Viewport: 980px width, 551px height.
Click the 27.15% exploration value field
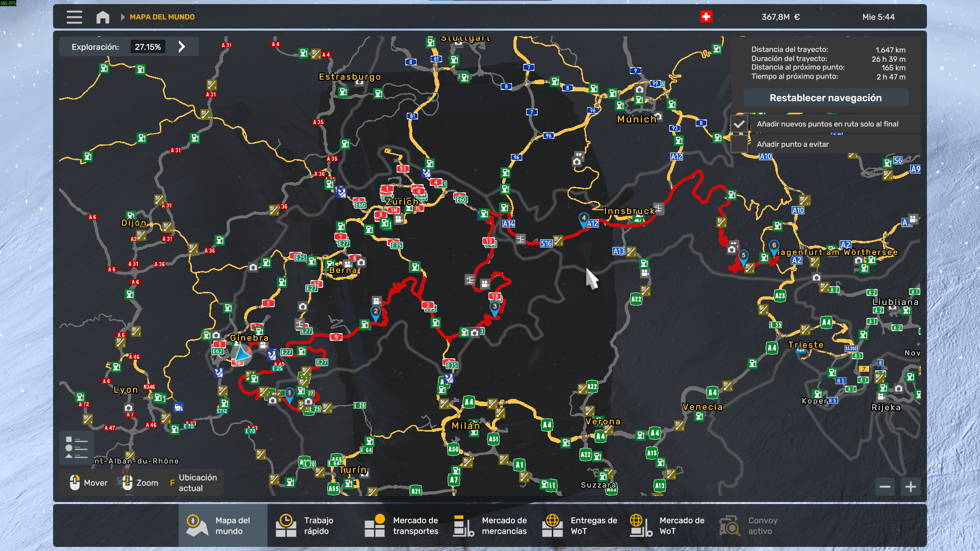(148, 47)
